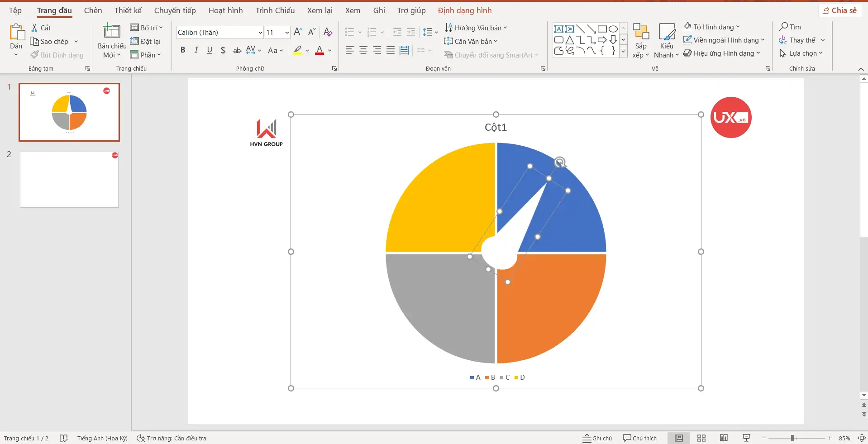868x444 pixels.
Task: Center-align the text in paragraph group
Action: tap(363, 50)
